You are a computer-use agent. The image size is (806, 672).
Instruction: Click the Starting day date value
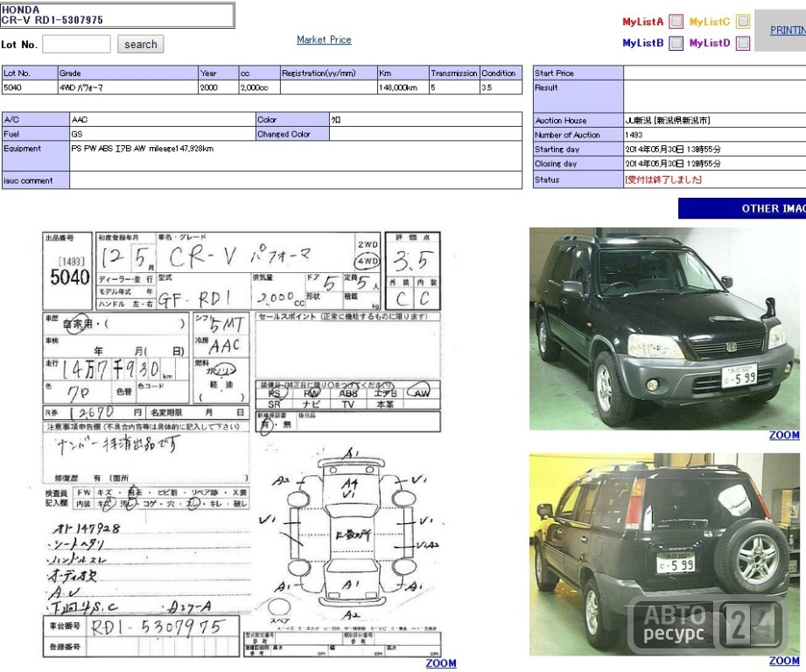(673, 149)
